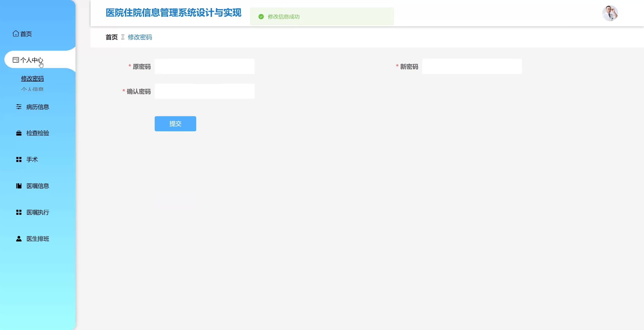Click the 检查检验 briefcase icon
Viewport: 644px width, 330px height.
(x=19, y=133)
